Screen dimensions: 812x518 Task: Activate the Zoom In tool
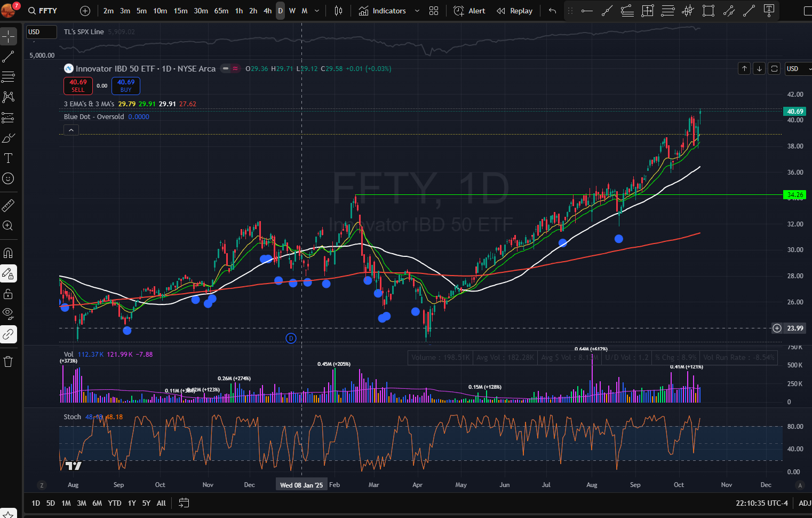(9, 225)
